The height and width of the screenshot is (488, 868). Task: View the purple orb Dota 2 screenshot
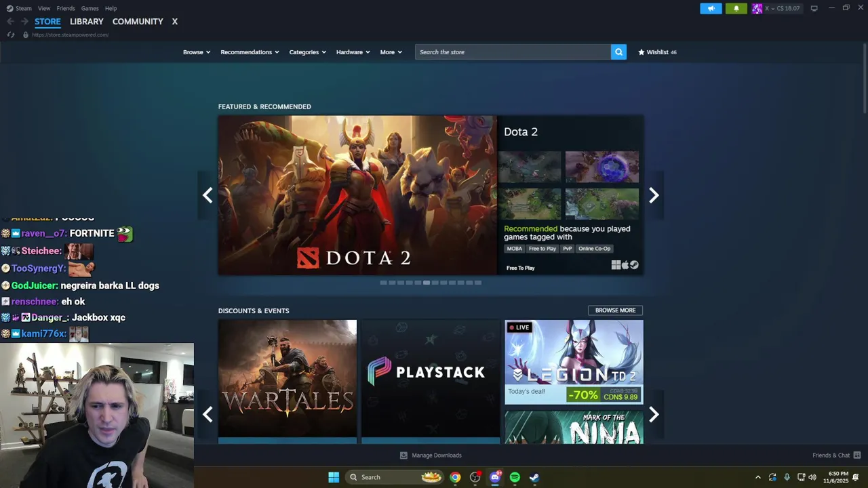(602, 167)
